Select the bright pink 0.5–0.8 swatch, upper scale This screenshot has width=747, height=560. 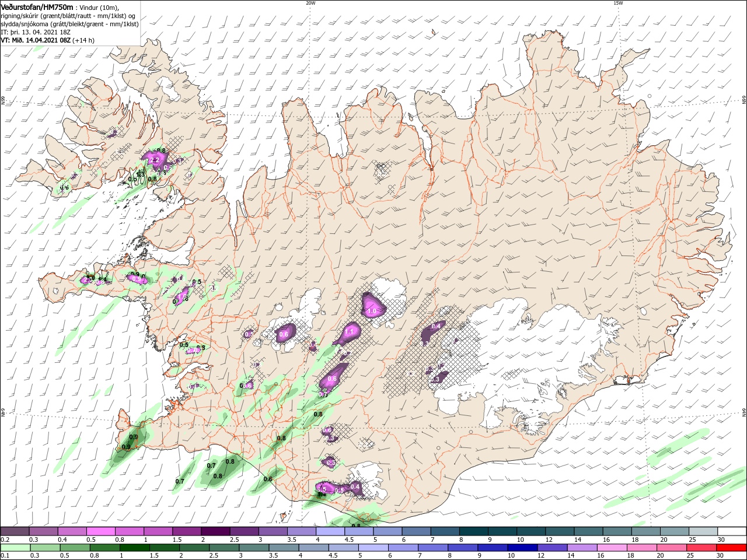(100, 531)
